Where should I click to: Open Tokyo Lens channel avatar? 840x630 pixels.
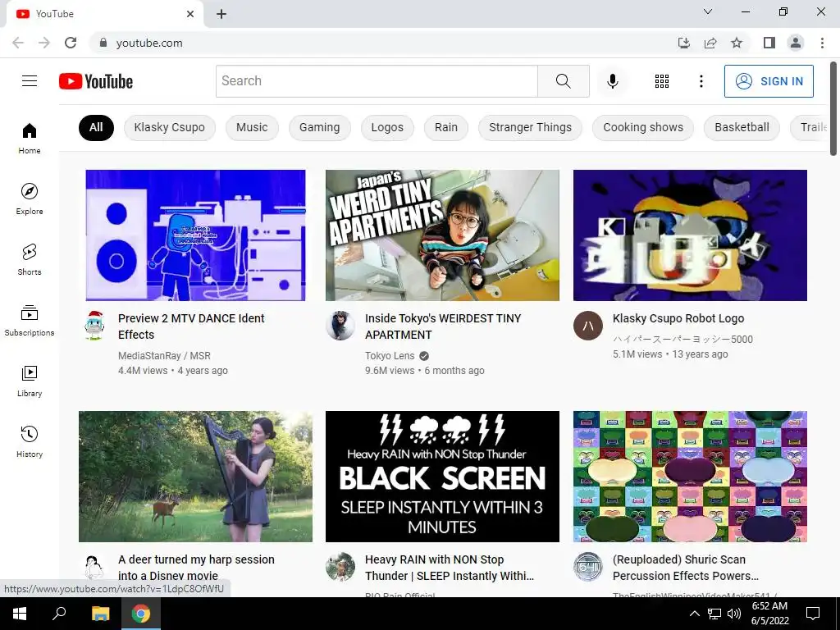[340, 325]
